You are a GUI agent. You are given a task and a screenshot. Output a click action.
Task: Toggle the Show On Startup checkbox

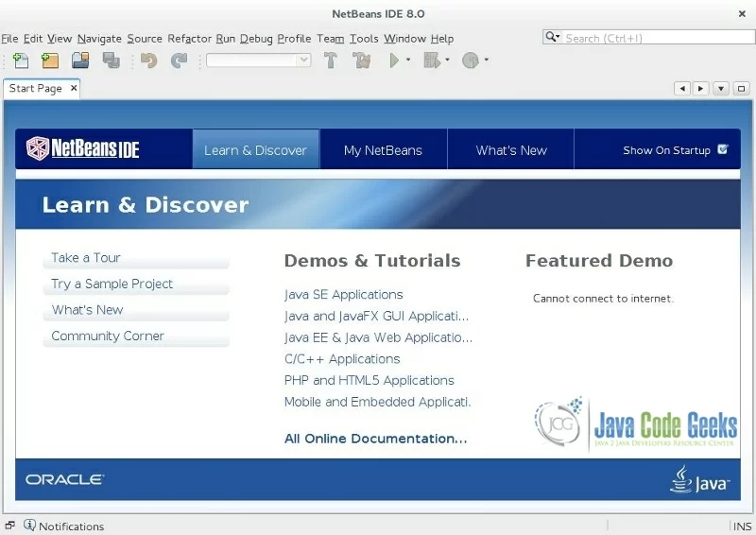click(722, 149)
